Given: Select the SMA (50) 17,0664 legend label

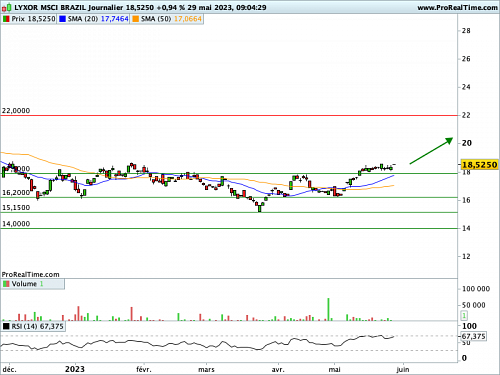Looking at the screenshot, I should pyautogui.click(x=171, y=19).
